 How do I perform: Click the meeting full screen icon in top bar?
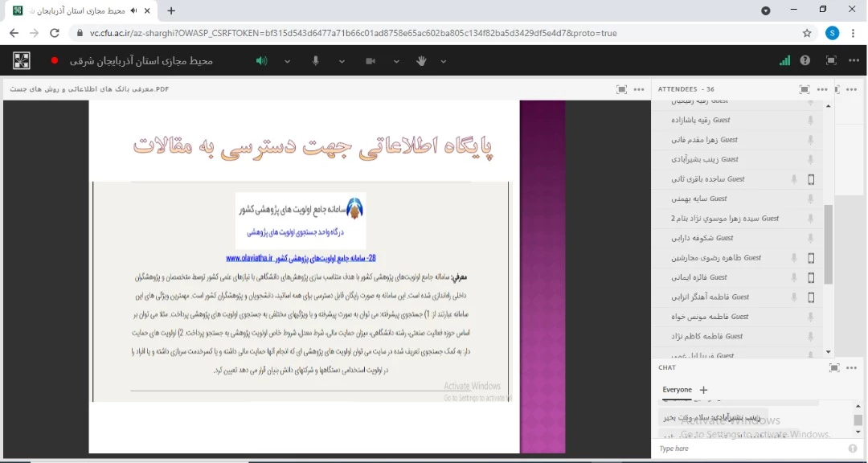click(x=831, y=60)
